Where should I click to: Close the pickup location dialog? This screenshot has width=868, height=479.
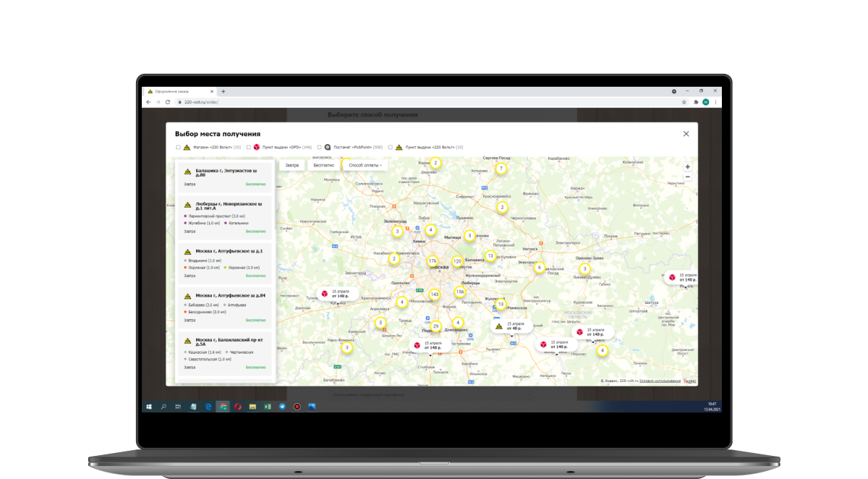[686, 133]
